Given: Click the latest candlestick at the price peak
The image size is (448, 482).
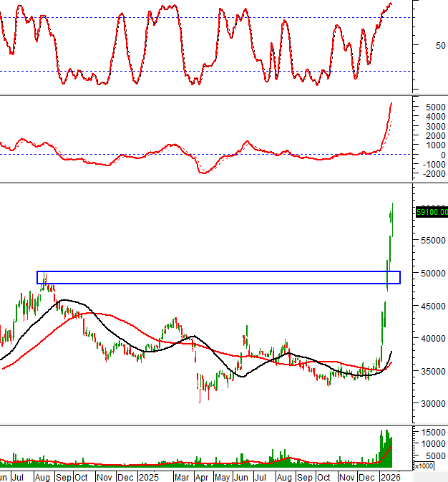Looking at the screenshot, I should coord(392,215).
